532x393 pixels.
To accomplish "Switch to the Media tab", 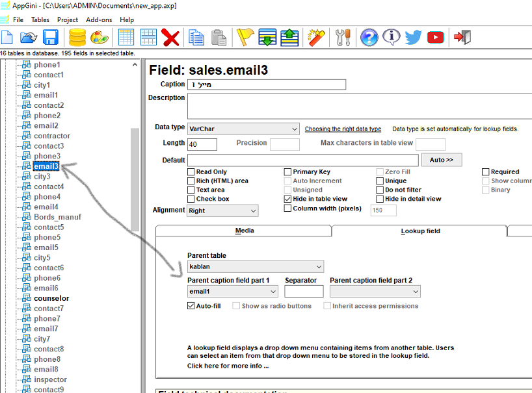I will pyautogui.click(x=244, y=231).
